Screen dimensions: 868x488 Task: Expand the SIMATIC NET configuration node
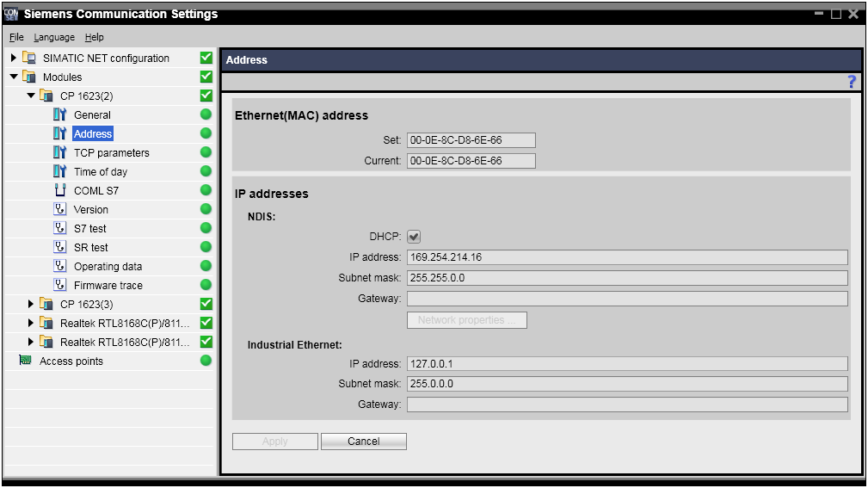pyautogui.click(x=13, y=58)
